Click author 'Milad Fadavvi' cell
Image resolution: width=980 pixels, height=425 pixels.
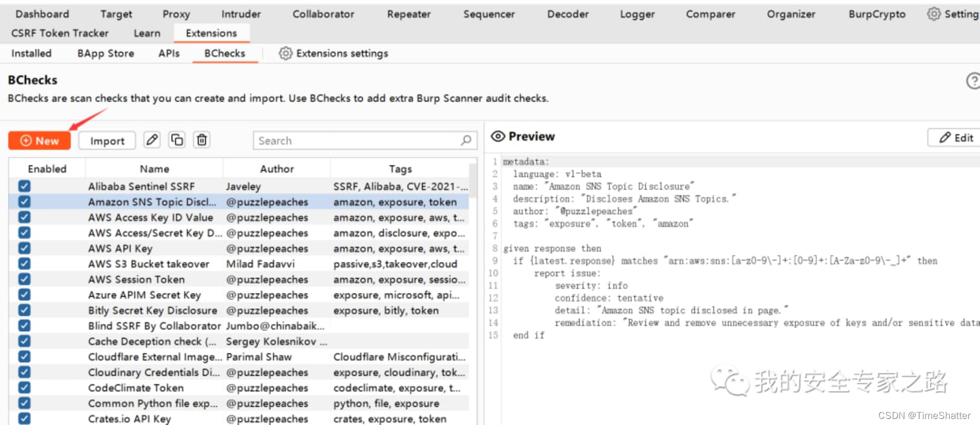[260, 263]
